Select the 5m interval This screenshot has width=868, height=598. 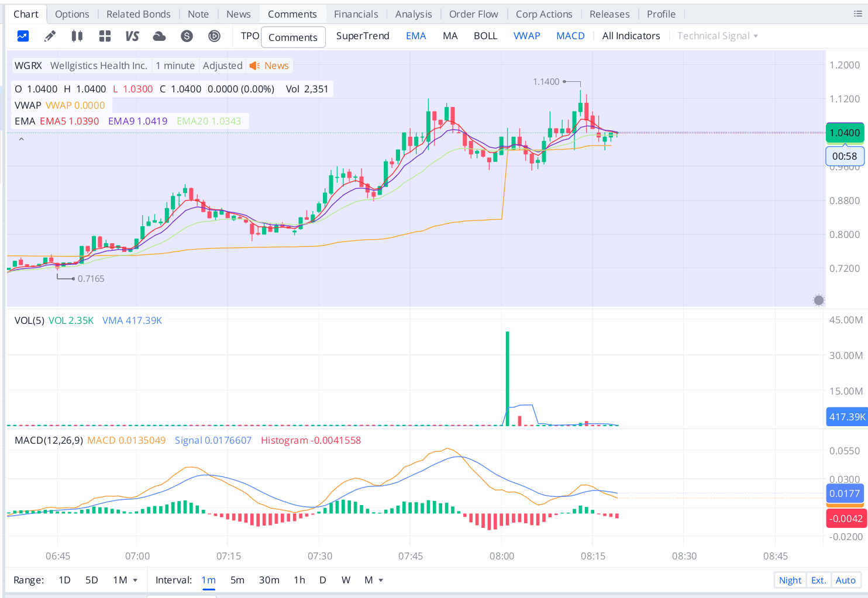(x=237, y=580)
